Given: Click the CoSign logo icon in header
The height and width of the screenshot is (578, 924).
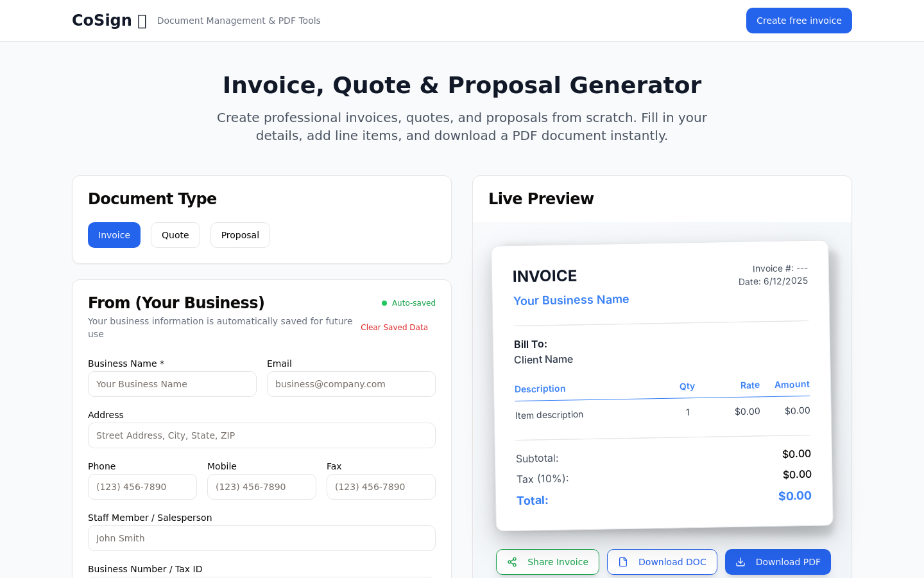Looking at the screenshot, I should pos(142,21).
